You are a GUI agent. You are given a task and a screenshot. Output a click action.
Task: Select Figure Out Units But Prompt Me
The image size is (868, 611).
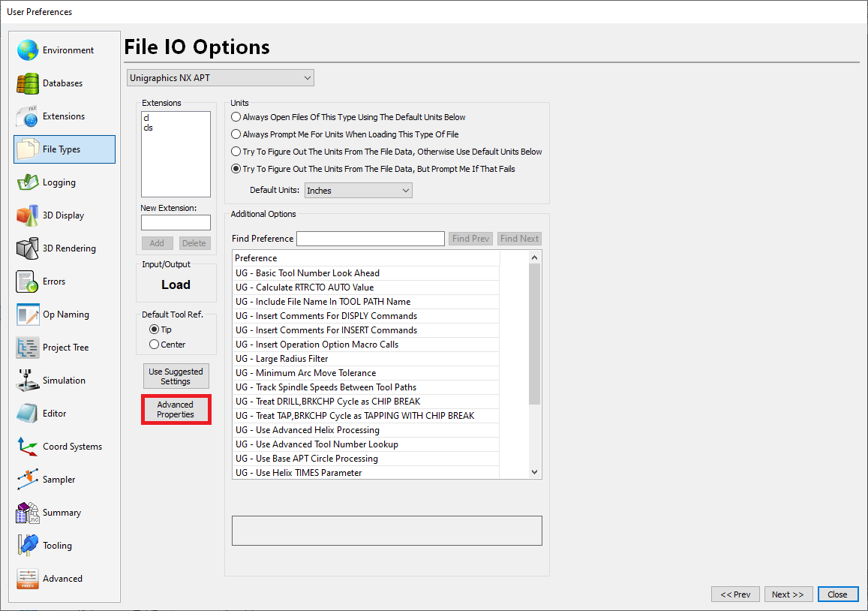coord(236,168)
